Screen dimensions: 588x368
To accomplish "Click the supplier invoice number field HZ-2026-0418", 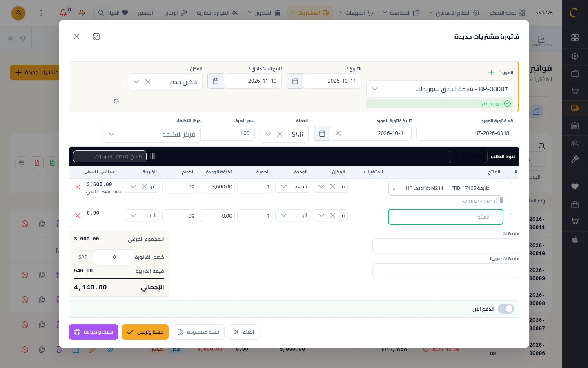I will pyautogui.click(x=465, y=133).
